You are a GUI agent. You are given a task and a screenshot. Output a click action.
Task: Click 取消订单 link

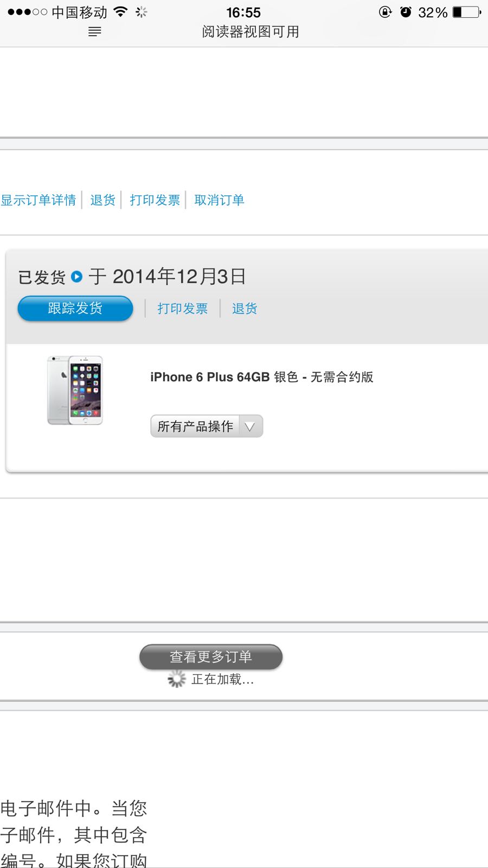coord(219,200)
